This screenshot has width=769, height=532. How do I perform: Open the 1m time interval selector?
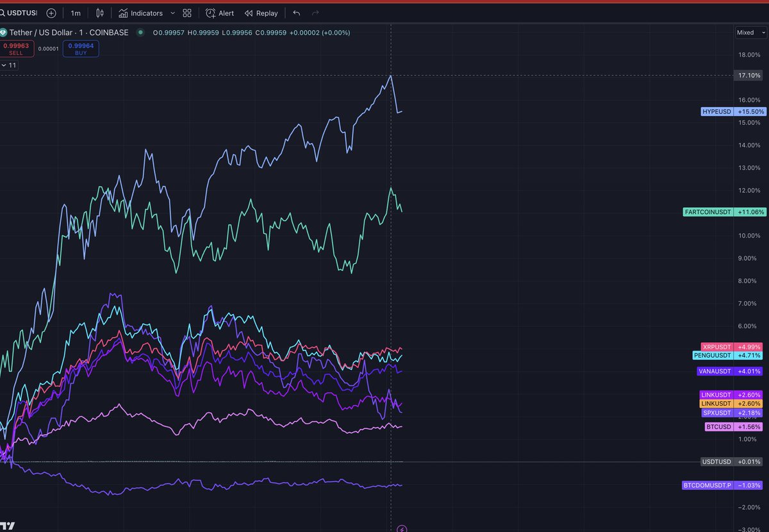click(x=76, y=13)
